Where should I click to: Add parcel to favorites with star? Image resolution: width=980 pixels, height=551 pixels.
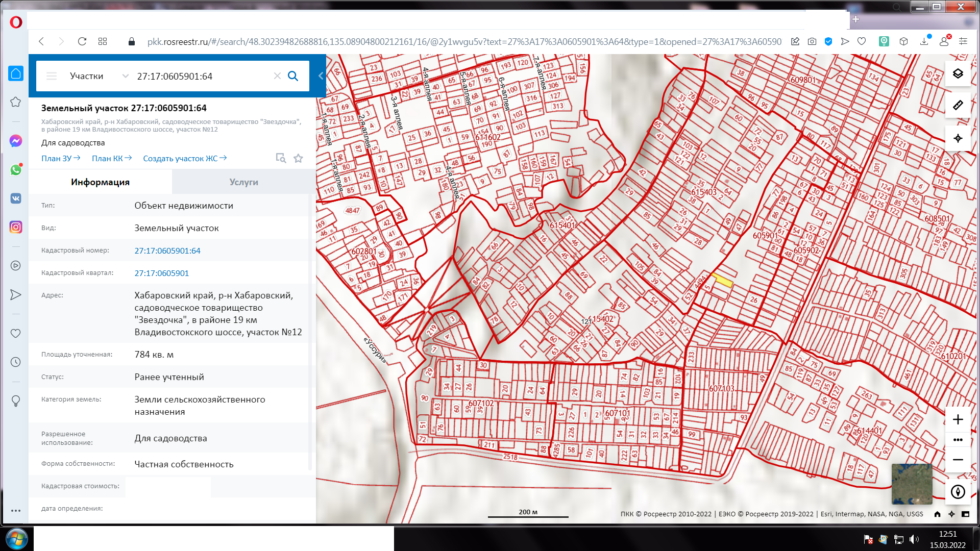click(x=299, y=158)
